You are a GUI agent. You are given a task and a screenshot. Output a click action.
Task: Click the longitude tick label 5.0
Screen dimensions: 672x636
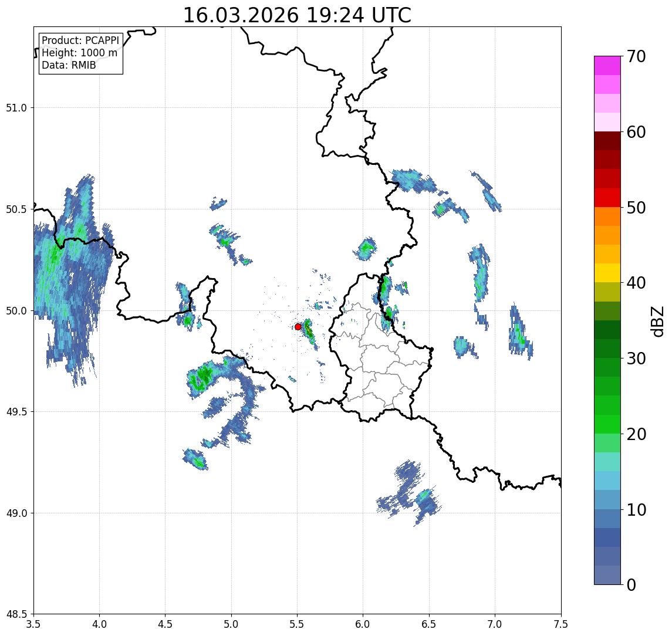pos(231,624)
